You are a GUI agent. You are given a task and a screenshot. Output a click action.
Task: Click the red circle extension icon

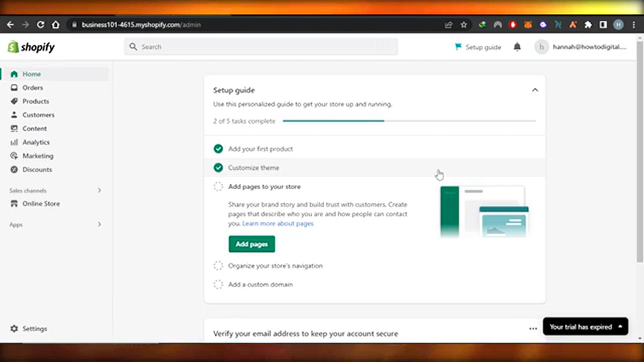coord(513,24)
